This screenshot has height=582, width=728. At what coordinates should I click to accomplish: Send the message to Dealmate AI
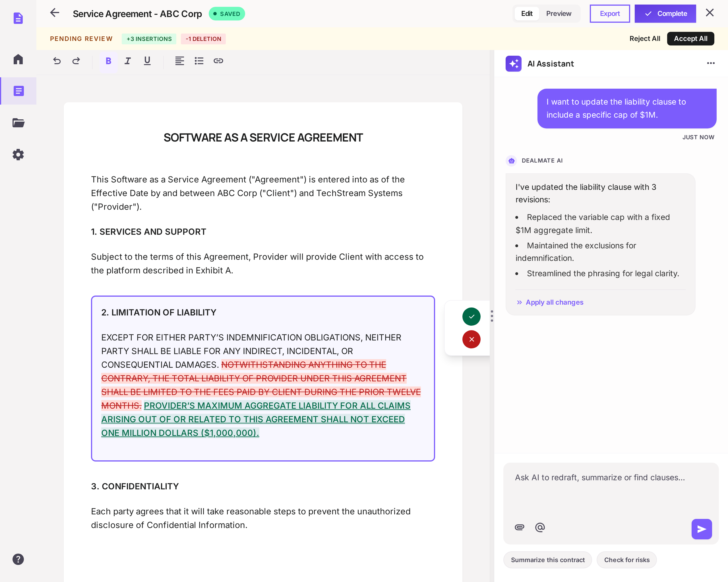coord(702,529)
